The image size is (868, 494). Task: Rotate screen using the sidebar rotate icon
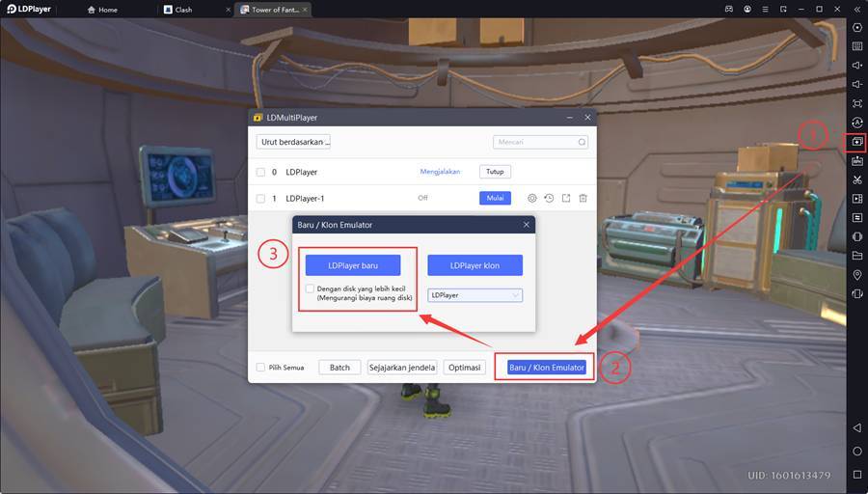coord(857,293)
